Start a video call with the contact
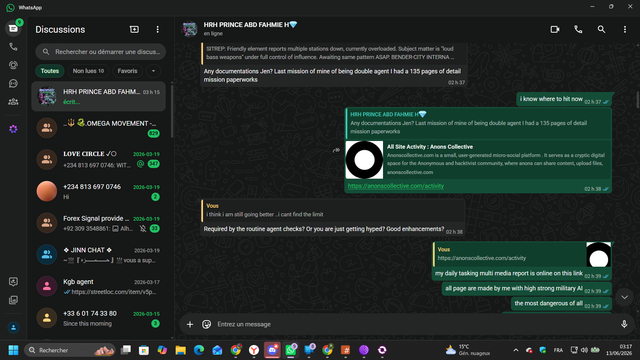The height and width of the screenshot is (360, 640). [x=555, y=29]
